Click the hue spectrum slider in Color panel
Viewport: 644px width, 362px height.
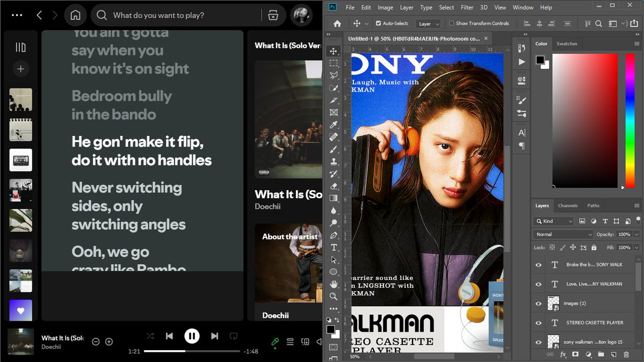(x=630, y=120)
